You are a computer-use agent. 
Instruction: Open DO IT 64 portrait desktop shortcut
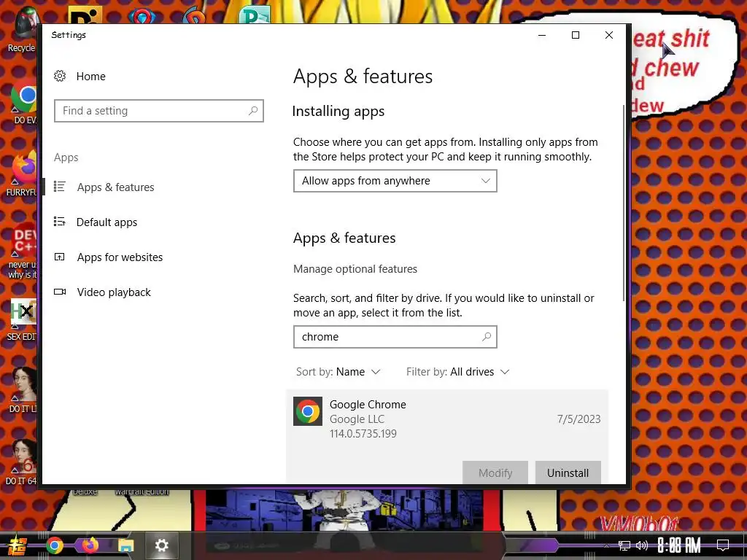[22, 462]
